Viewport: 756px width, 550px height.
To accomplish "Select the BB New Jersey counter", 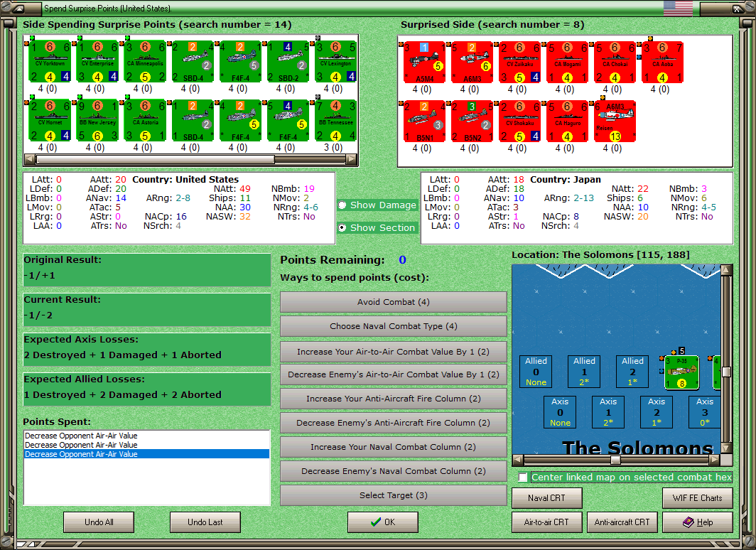I will point(97,121).
